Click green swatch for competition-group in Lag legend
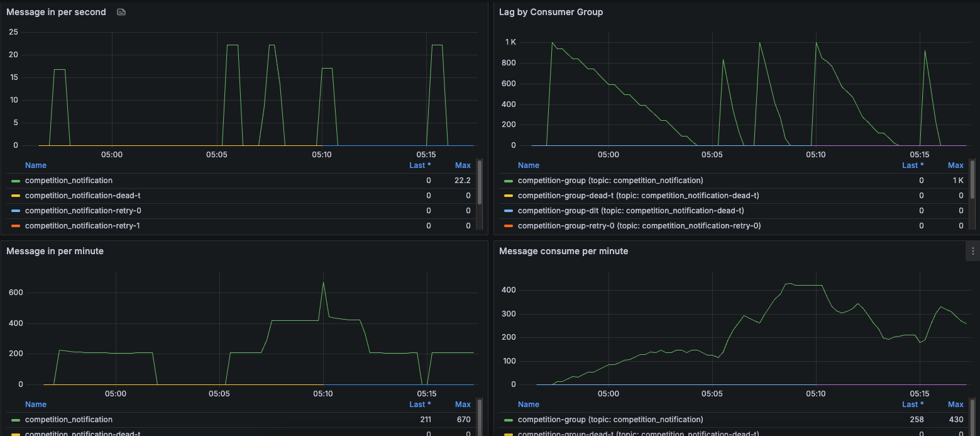The width and height of the screenshot is (980, 436). pyautogui.click(x=509, y=181)
